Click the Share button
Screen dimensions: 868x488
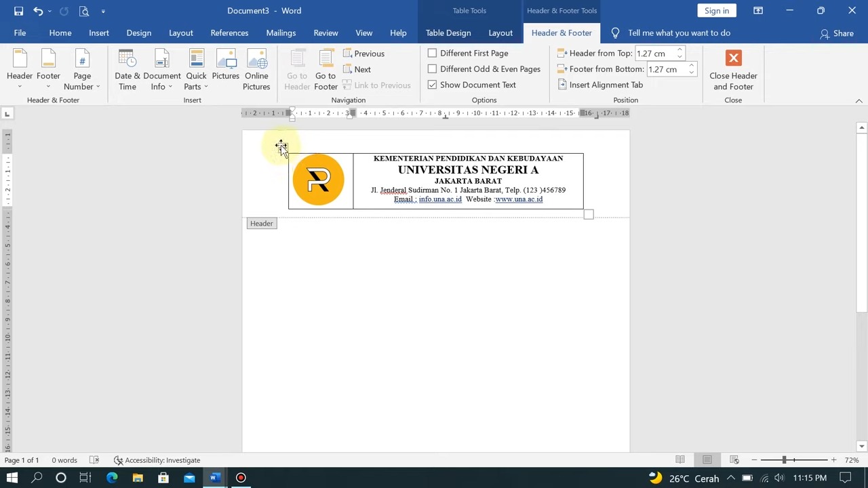(837, 33)
